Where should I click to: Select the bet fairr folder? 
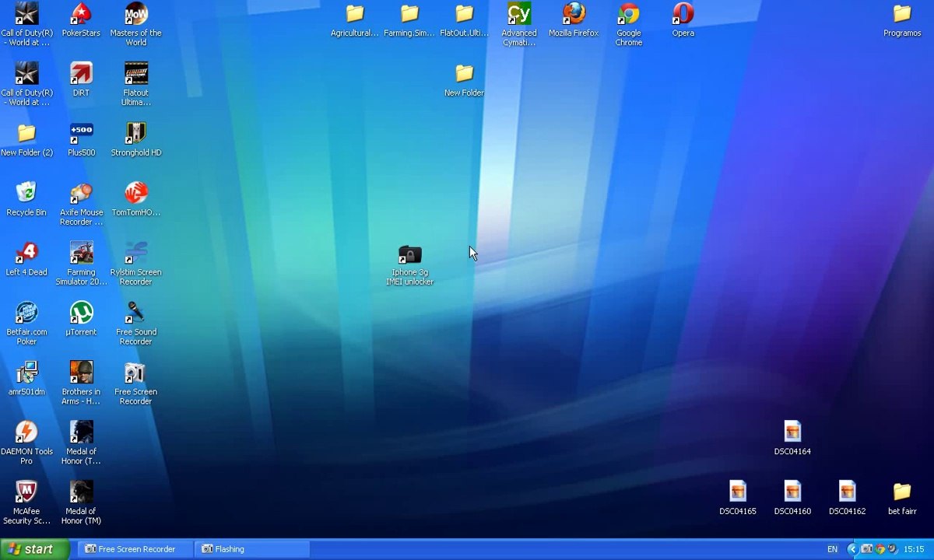902,492
